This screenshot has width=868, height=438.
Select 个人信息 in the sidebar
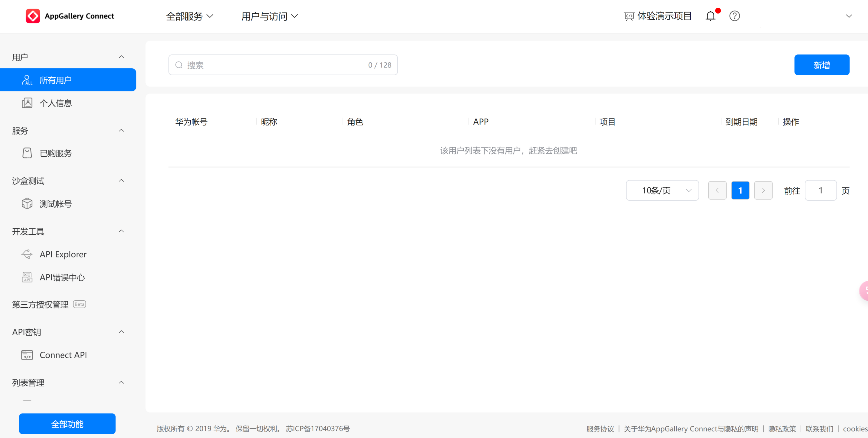pos(68,103)
